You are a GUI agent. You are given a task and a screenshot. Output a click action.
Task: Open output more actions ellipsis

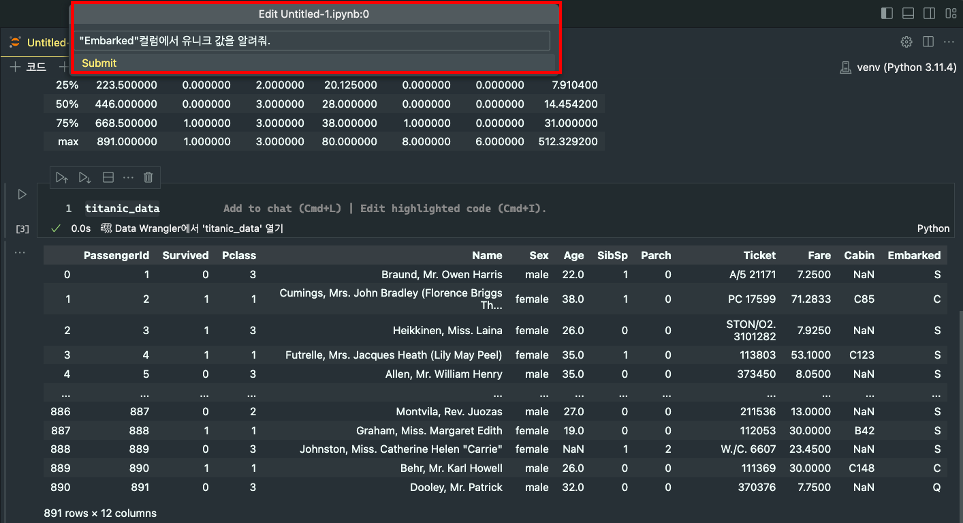coord(20,252)
